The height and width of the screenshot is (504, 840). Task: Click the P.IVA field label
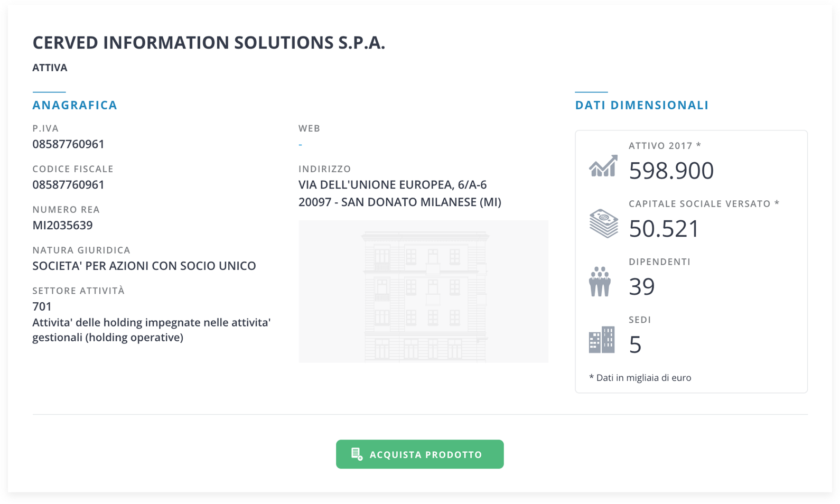45,128
